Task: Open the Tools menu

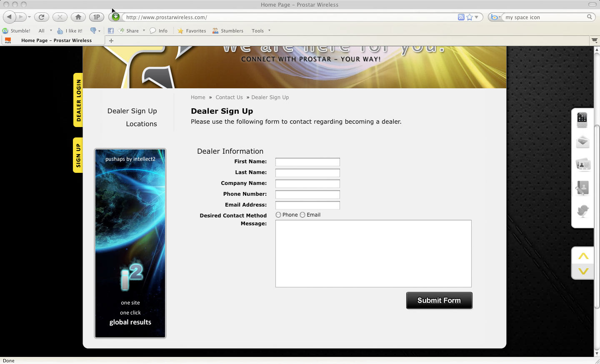Action: point(257,31)
